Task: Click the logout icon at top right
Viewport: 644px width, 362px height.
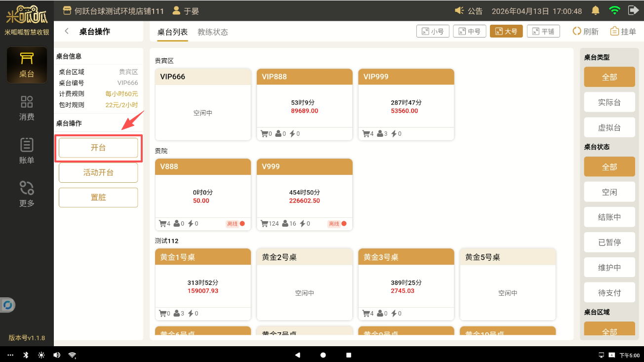Action: coord(633,10)
